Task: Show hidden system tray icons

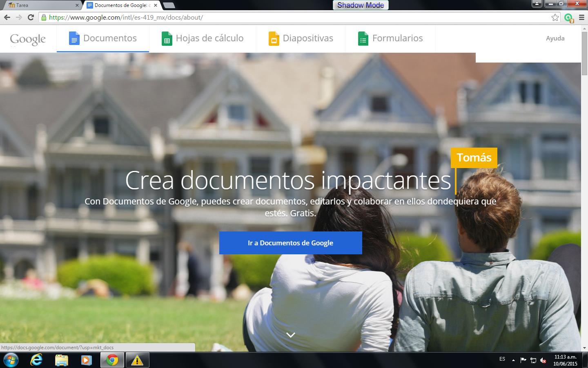Action: click(513, 360)
